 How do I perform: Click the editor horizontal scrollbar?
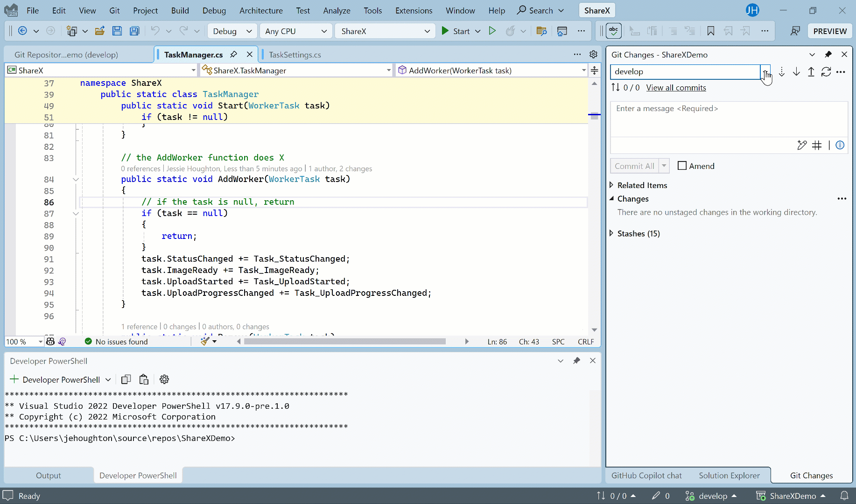coord(344,342)
